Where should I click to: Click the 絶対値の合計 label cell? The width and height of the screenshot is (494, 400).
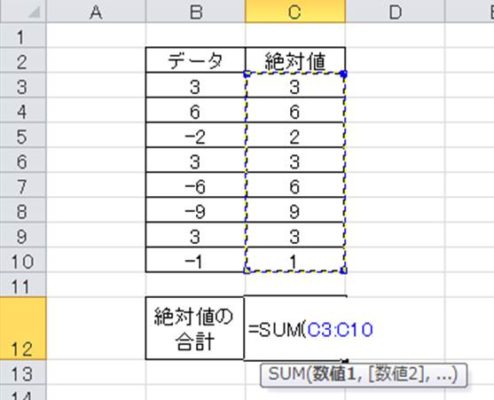tap(195, 328)
